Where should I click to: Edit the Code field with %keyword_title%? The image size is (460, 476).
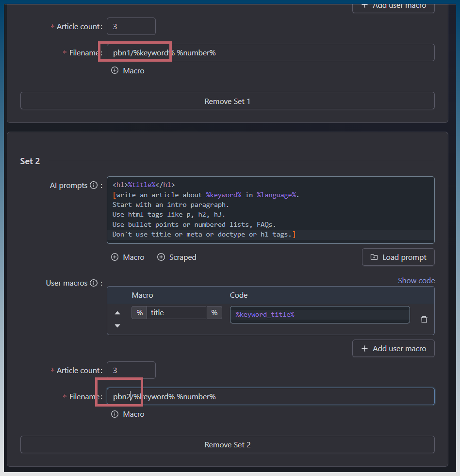(x=319, y=315)
